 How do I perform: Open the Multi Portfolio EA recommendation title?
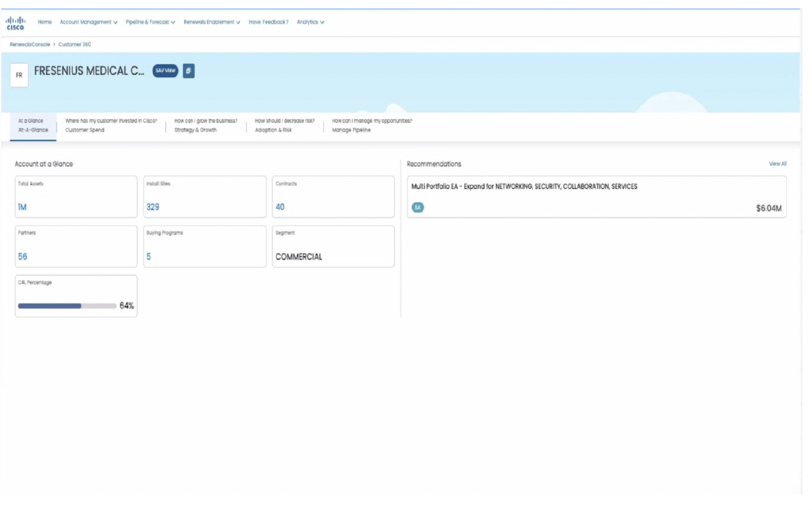524,187
